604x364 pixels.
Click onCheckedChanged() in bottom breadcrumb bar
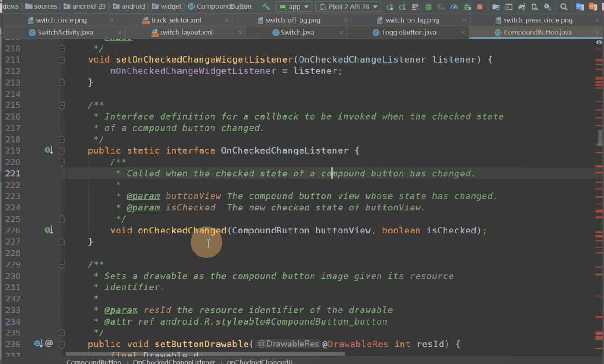point(260,361)
